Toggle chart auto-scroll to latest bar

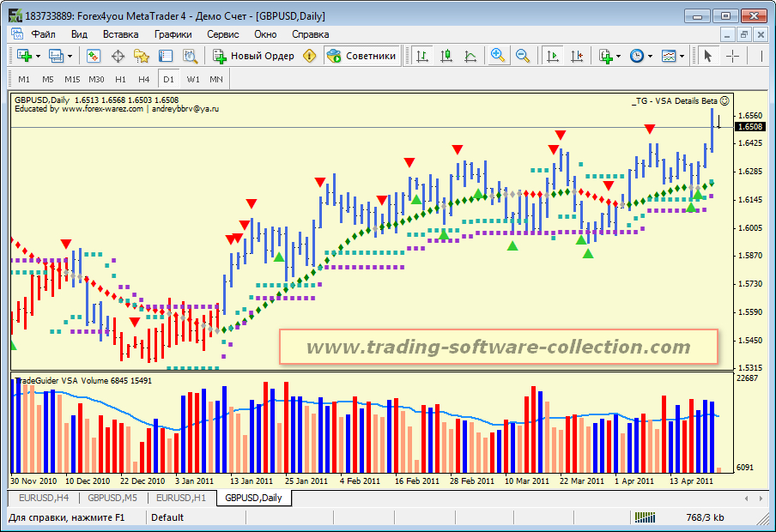pyautogui.click(x=552, y=56)
